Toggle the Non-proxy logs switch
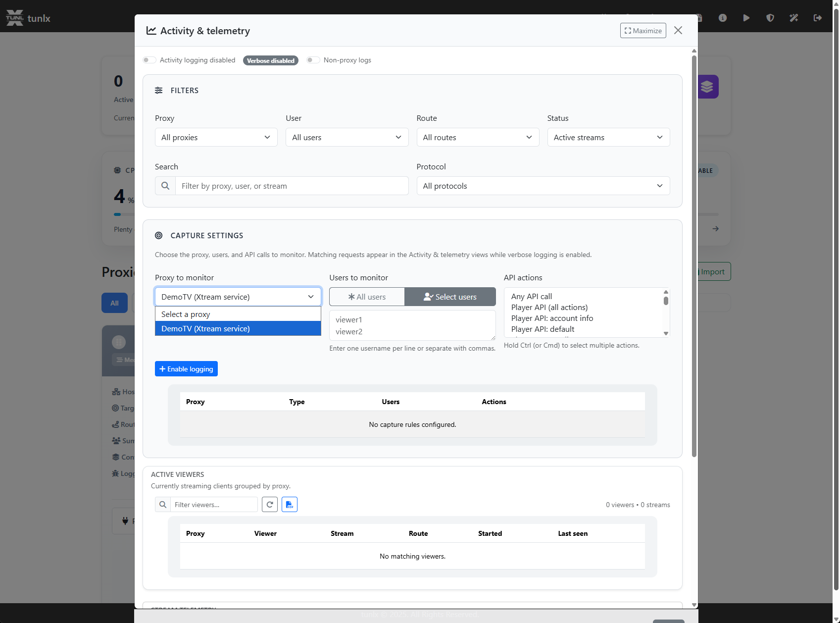Screen dimensions: 840x623 (313, 60)
